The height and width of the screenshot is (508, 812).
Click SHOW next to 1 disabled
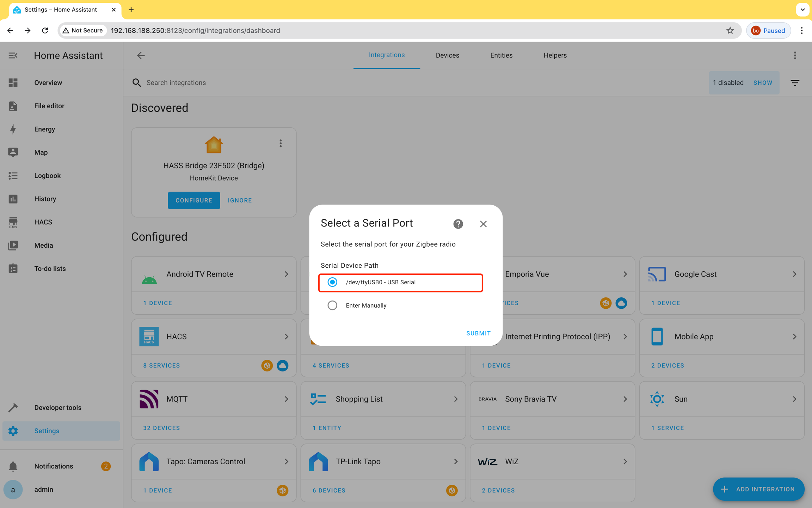(x=763, y=83)
